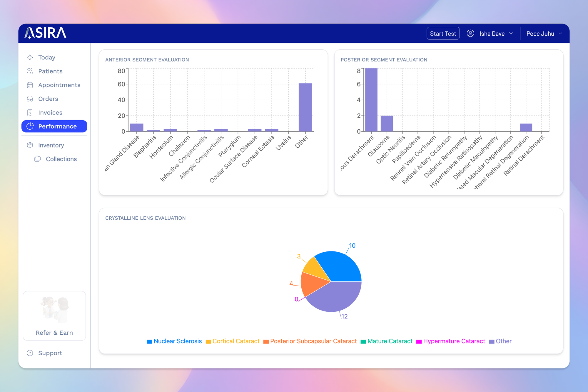Toggle the Hypermature Cataract legend entry
Screen dimensions: 588x392
click(451, 341)
